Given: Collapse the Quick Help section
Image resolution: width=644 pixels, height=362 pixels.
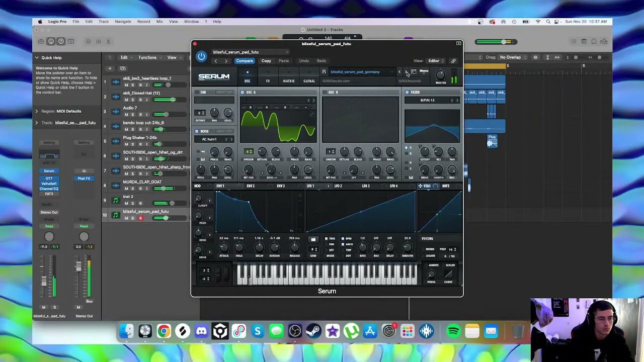Looking at the screenshot, I should 37,58.
